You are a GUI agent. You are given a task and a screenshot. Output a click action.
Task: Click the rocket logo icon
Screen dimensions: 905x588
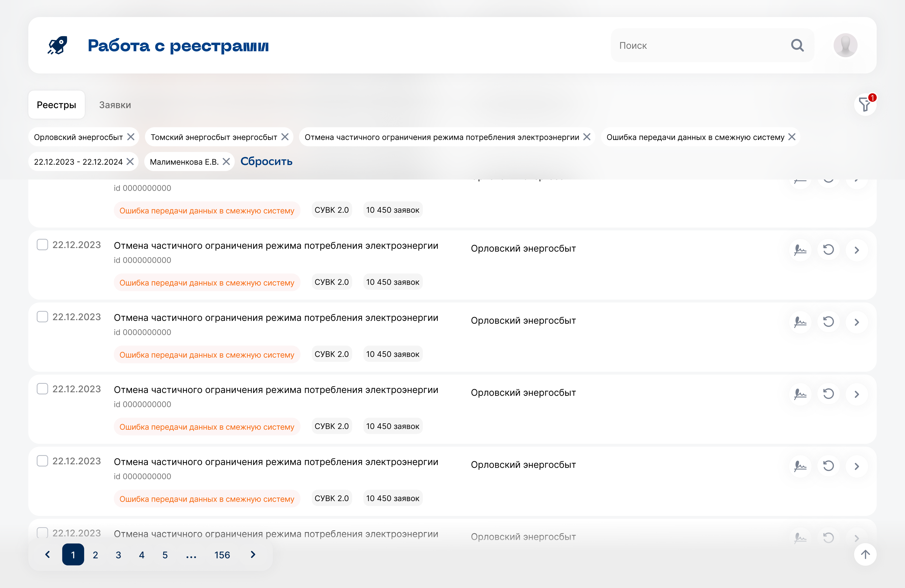[x=57, y=45]
